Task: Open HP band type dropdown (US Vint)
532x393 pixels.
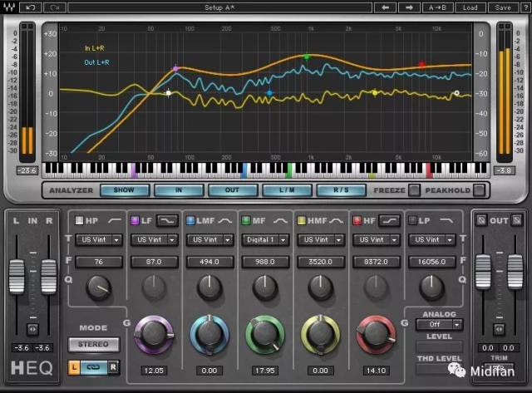Action: point(98,240)
